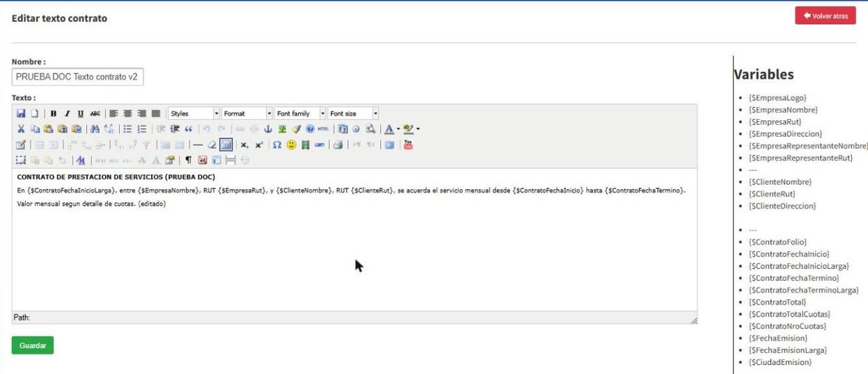
Task: Align text left
Action: tap(113, 113)
